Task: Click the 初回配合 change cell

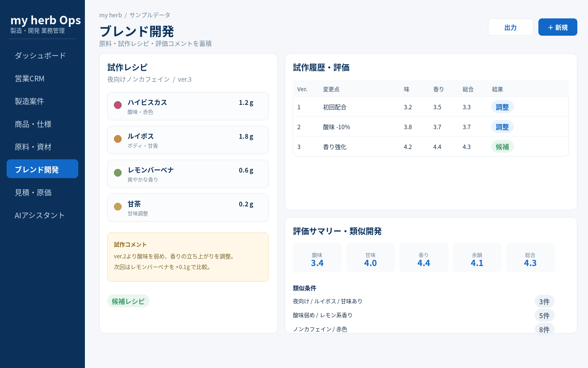Action: (335, 107)
